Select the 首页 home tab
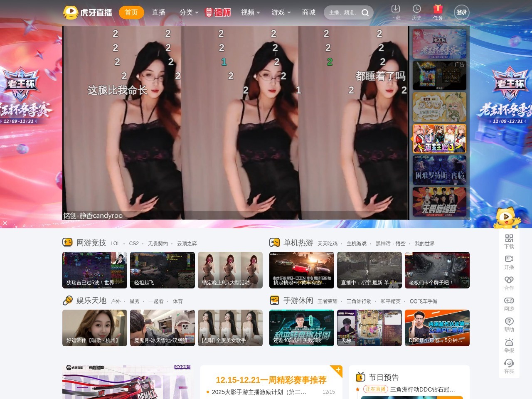Viewport: 532px width, 399px height. [131, 12]
